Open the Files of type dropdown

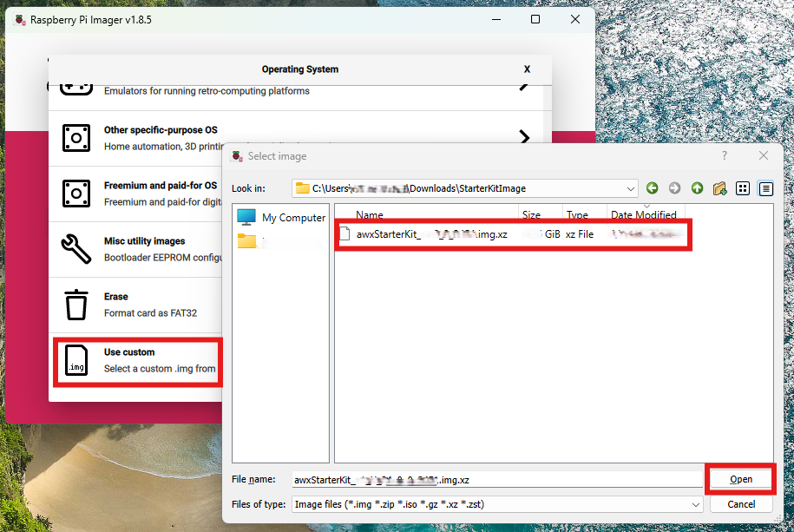point(696,504)
